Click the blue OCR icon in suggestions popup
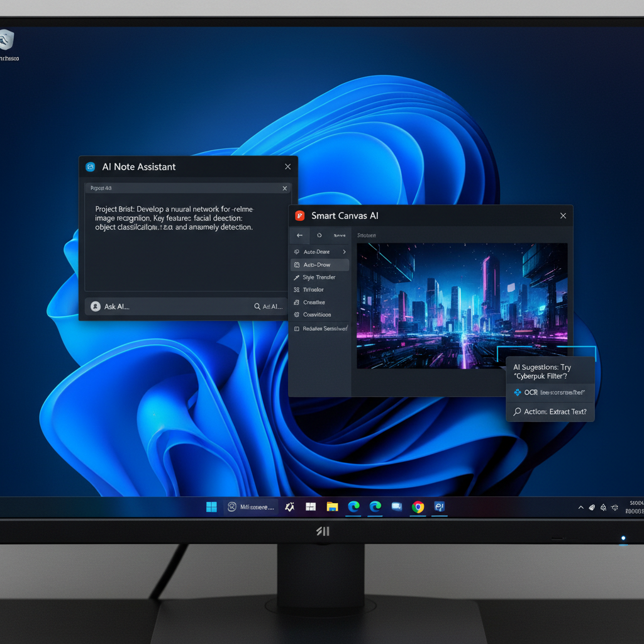The height and width of the screenshot is (644, 644). pos(518,392)
